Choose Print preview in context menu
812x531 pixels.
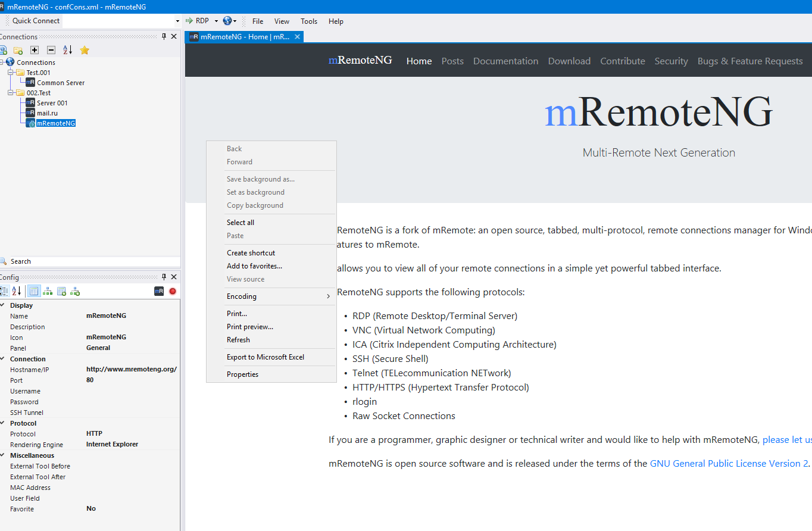pyautogui.click(x=271, y=327)
